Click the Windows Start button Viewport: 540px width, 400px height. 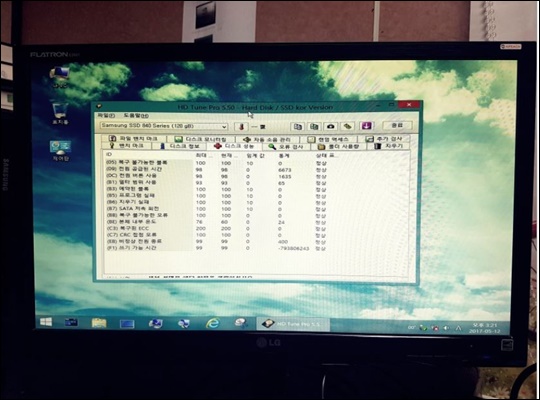coord(46,322)
